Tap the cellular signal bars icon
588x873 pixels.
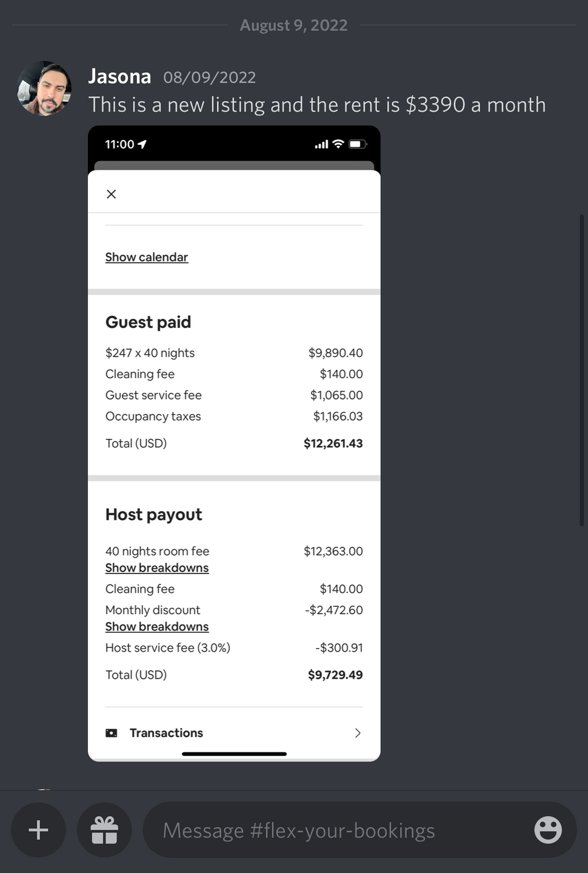(321, 145)
